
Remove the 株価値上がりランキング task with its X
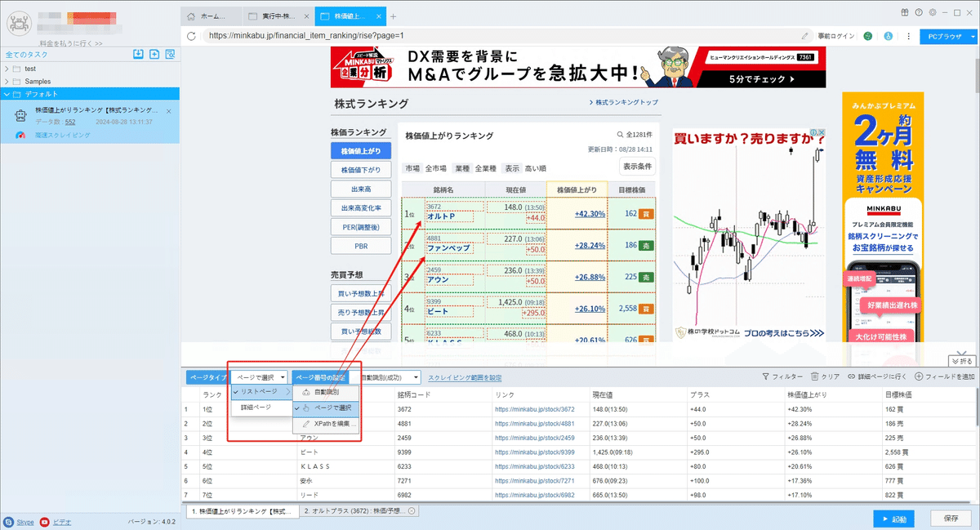coord(168,111)
